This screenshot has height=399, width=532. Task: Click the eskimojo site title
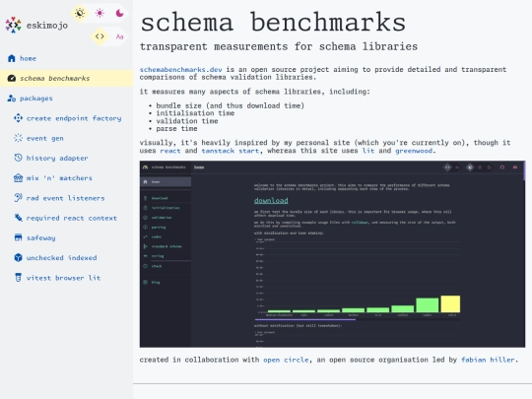click(x=47, y=26)
